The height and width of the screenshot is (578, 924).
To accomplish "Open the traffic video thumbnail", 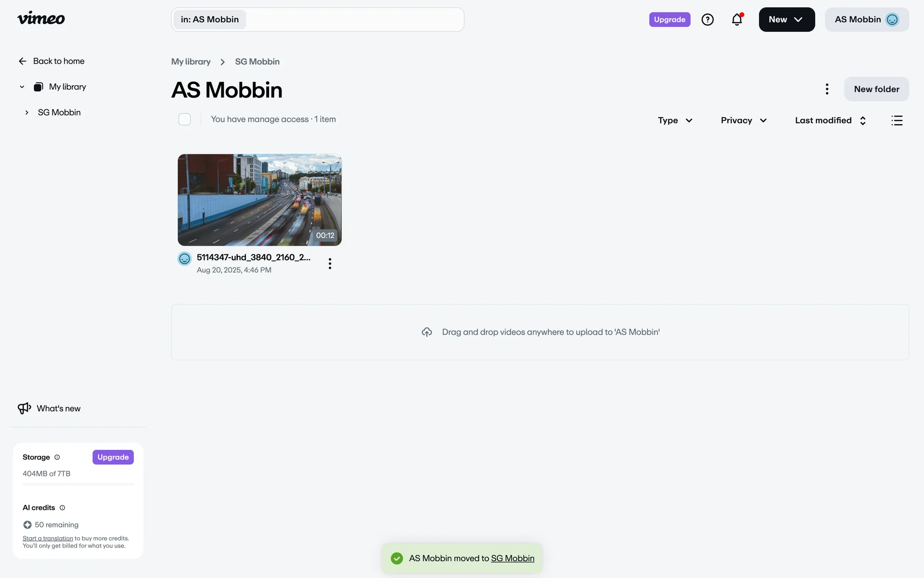I will (259, 200).
